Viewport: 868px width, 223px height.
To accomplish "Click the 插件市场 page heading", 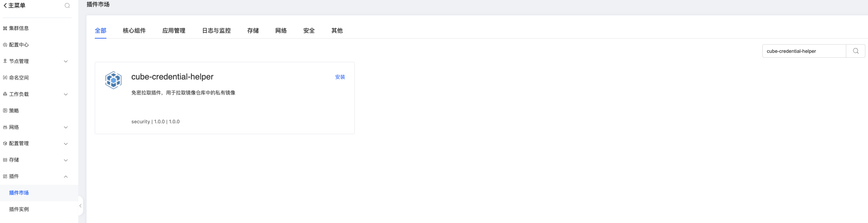I will 98,4.
